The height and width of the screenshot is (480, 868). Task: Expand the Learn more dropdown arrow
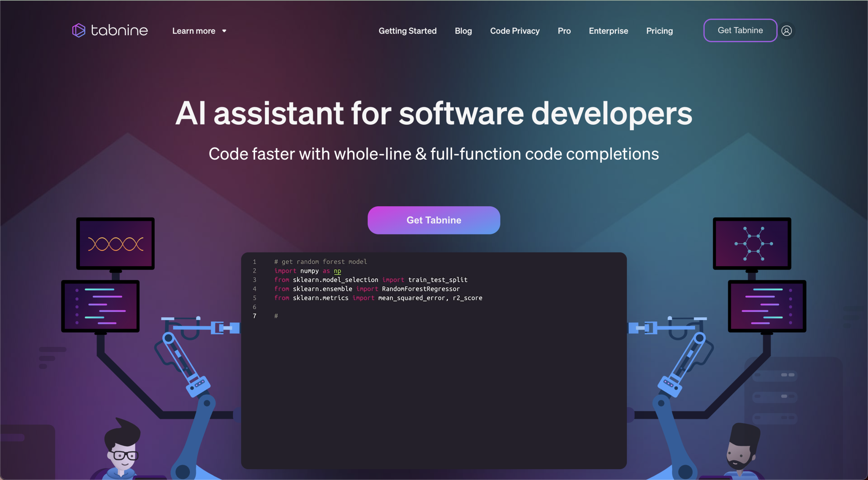pyautogui.click(x=224, y=31)
